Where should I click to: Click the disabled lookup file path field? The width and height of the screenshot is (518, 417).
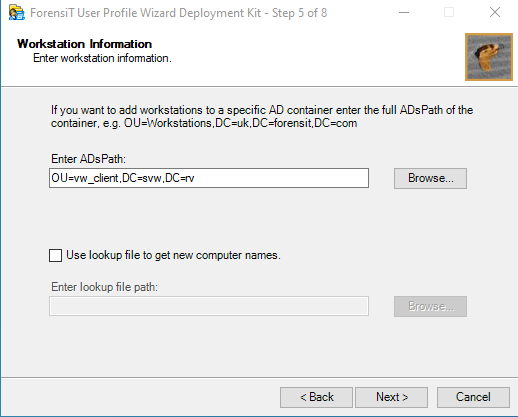pyautogui.click(x=209, y=306)
